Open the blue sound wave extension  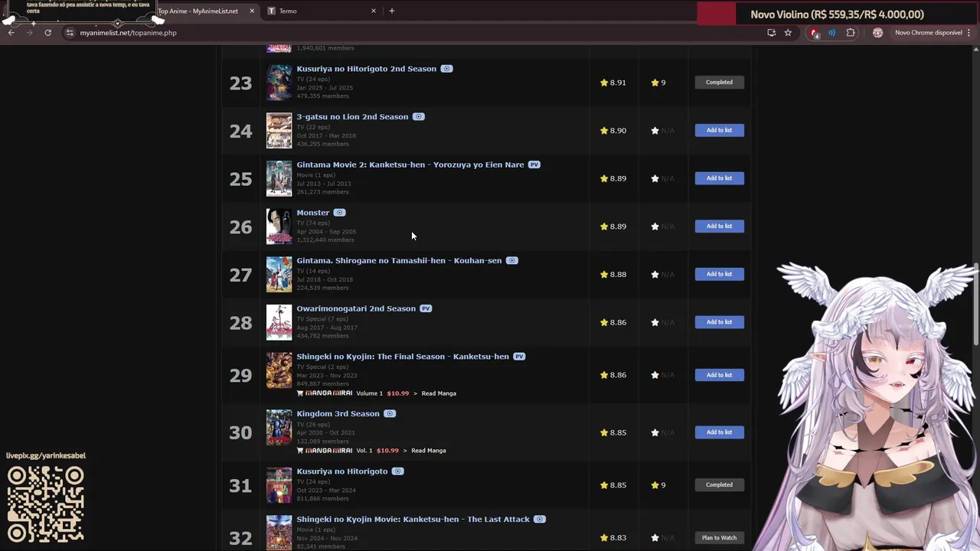click(831, 33)
